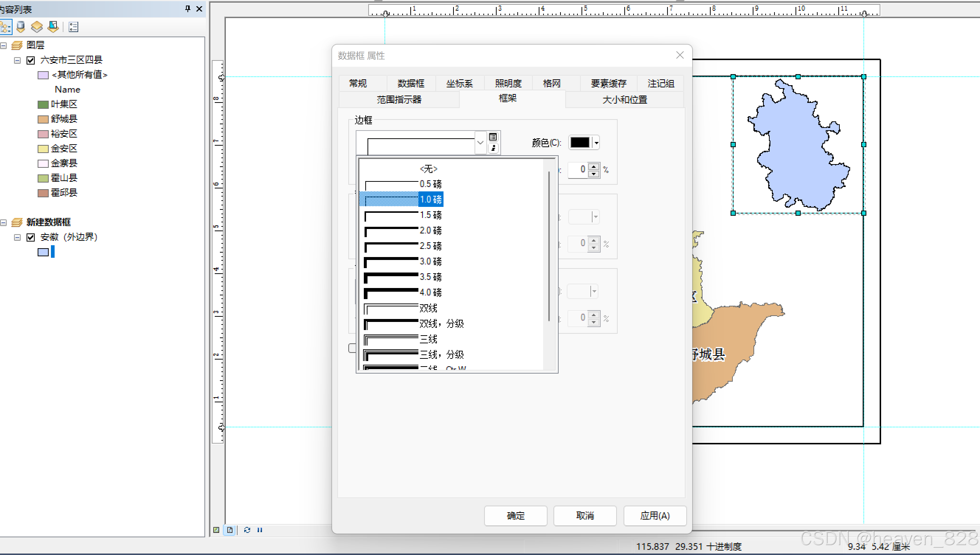
Task: Select the 2.0 磅 border option
Action: coord(430,230)
